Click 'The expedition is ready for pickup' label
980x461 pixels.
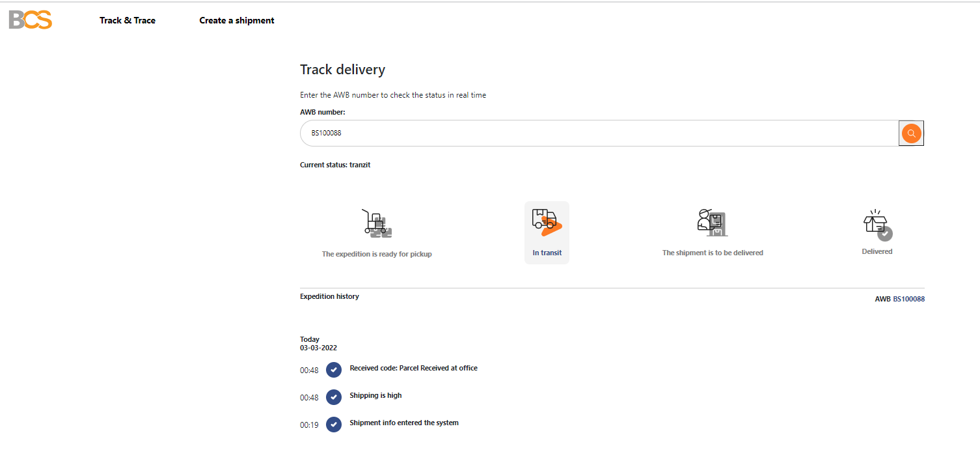[377, 254]
